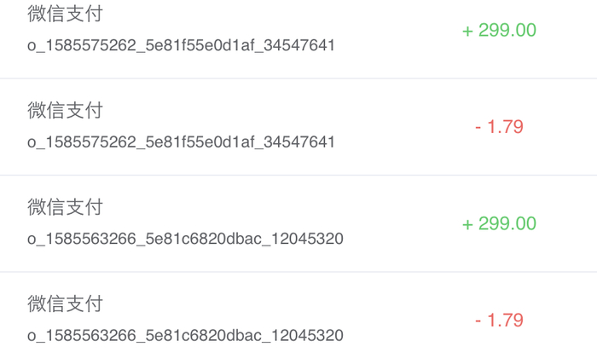
Task: Click the green +299.00 amount for order 12045320
Action: [x=499, y=224]
